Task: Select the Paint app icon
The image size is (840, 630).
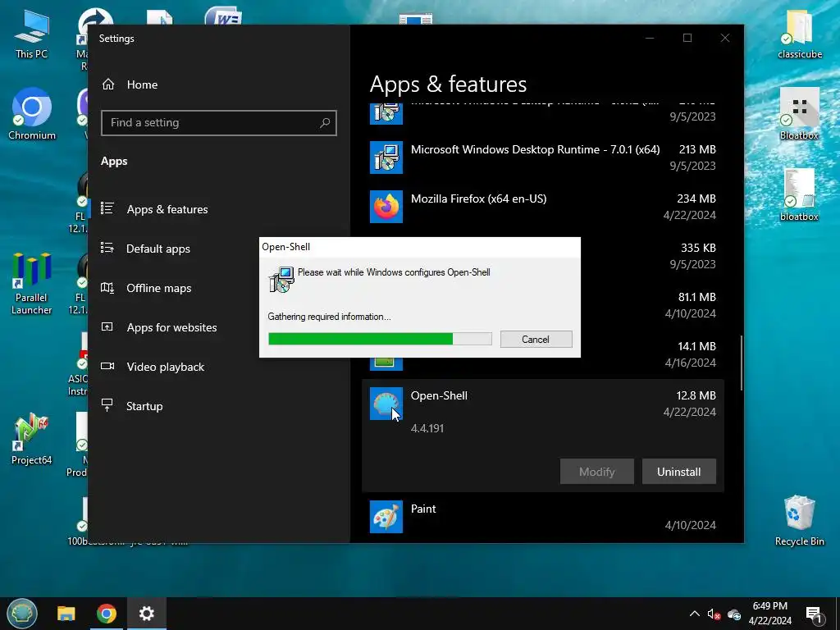Action: click(386, 517)
